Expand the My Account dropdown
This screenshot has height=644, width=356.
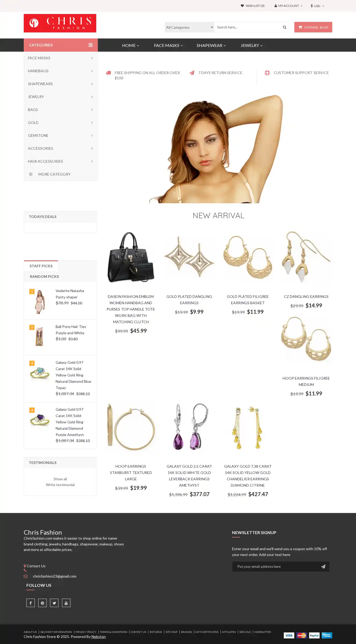(288, 6)
